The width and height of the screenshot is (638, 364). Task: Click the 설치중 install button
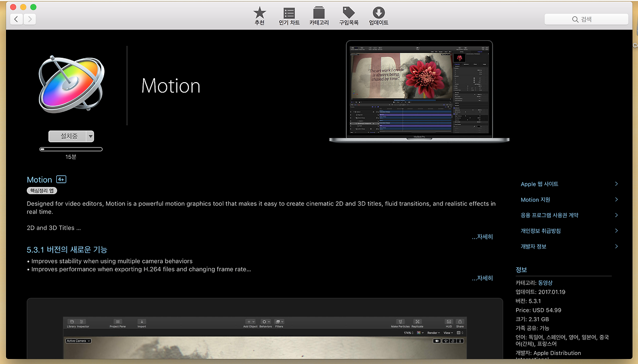point(67,136)
